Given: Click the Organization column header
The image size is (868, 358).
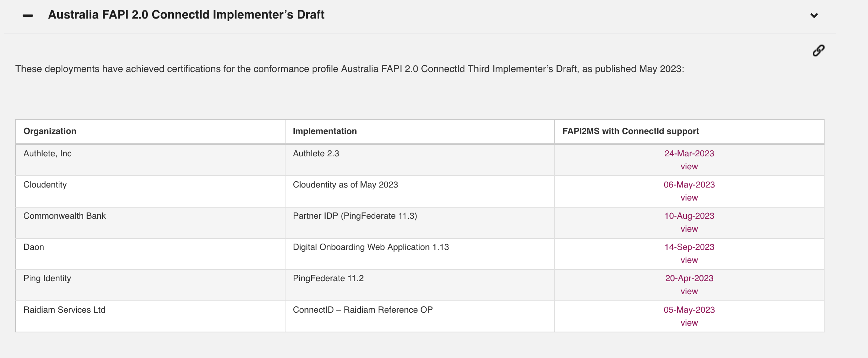Looking at the screenshot, I should click(x=50, y=131).
